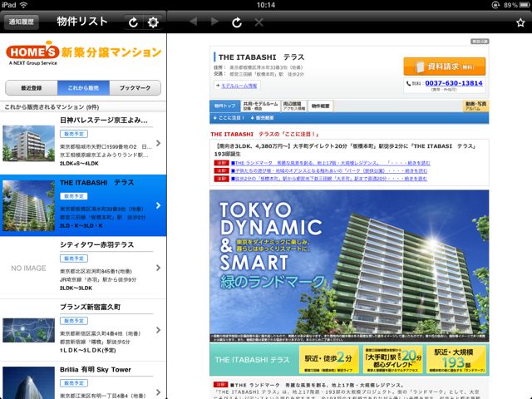Refresh the property list panel

coord(133,22)
